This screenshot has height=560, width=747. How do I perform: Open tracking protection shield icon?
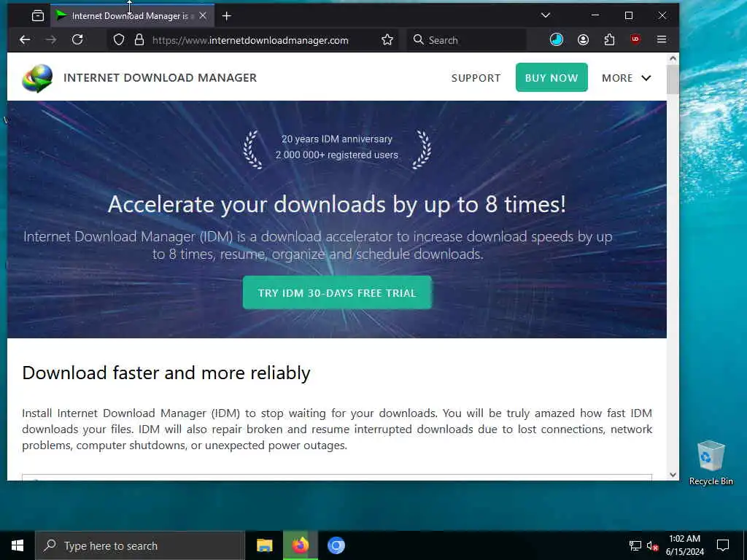[x=119, y=40]
